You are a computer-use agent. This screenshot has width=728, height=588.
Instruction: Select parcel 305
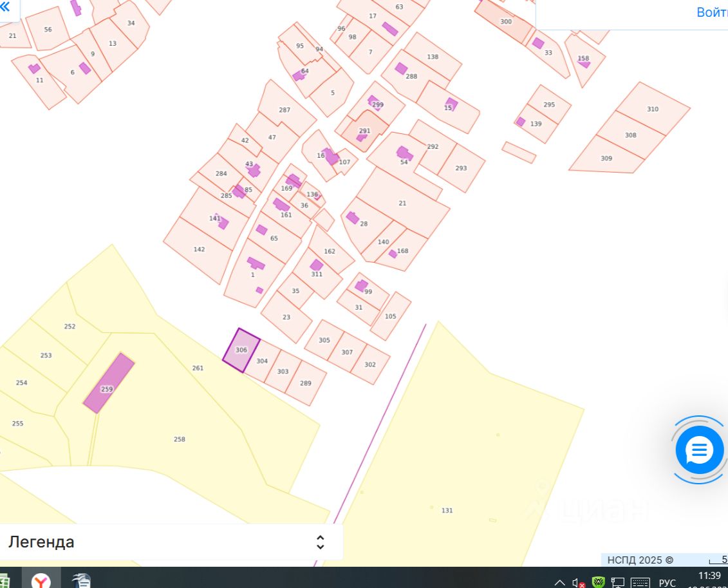point(324,340)
